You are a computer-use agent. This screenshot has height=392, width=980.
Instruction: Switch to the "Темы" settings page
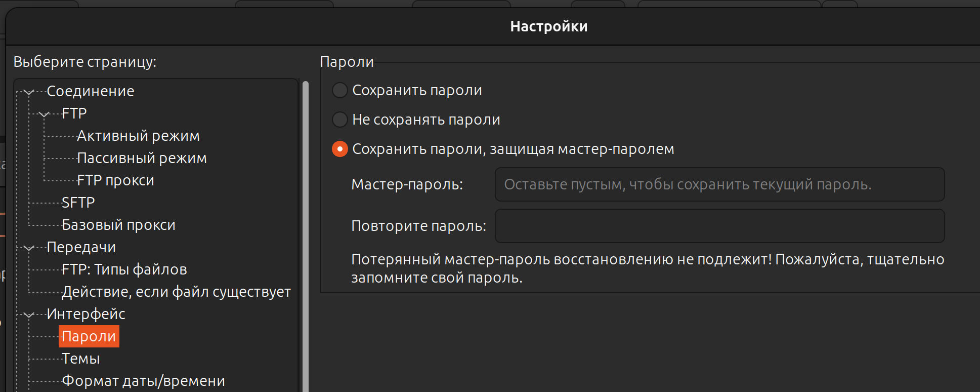pyautogui.click(x=80, y=359)
